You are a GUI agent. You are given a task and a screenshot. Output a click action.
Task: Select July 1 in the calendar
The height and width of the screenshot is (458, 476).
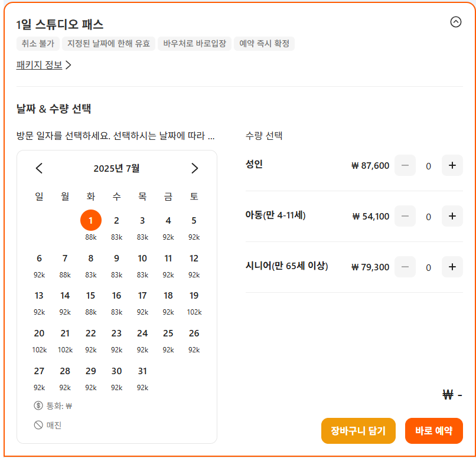coord(91,220)
